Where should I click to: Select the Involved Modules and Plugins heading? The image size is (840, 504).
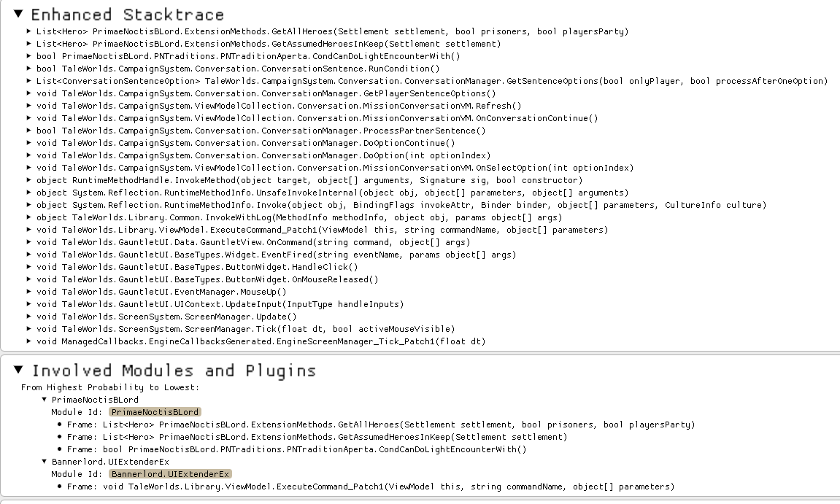point(174,371)
